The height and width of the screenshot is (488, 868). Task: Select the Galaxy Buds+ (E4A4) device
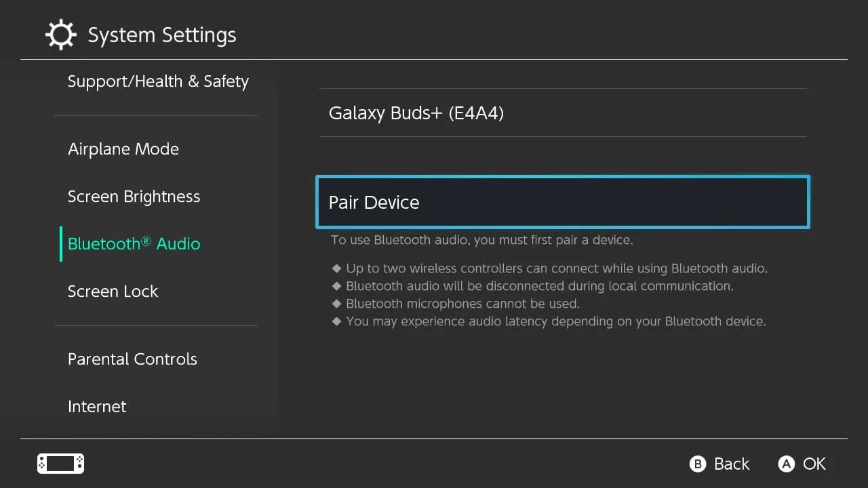point(416,113)
